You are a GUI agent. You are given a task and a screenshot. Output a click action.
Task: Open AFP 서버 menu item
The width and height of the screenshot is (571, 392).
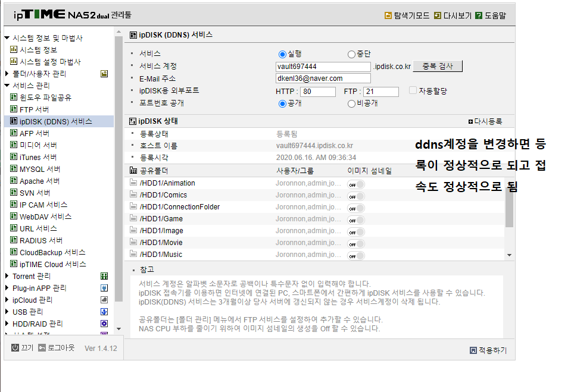click(34, 133)
